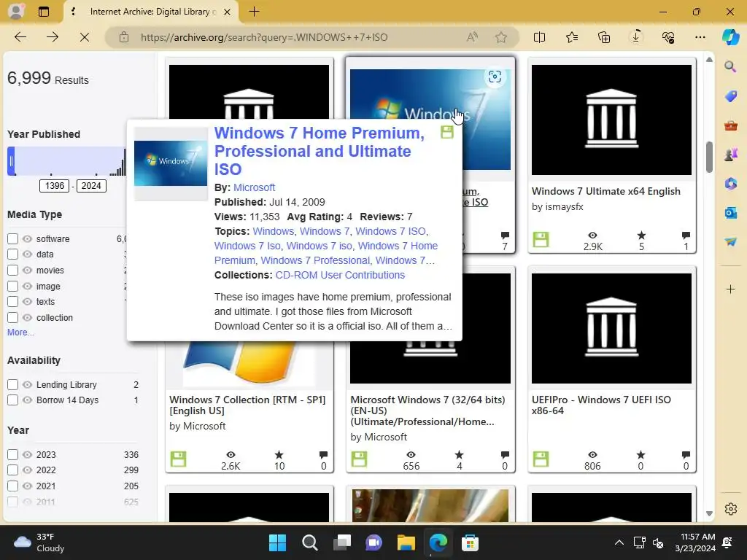Click the plus icon to customize sidebar

[730, 289]
